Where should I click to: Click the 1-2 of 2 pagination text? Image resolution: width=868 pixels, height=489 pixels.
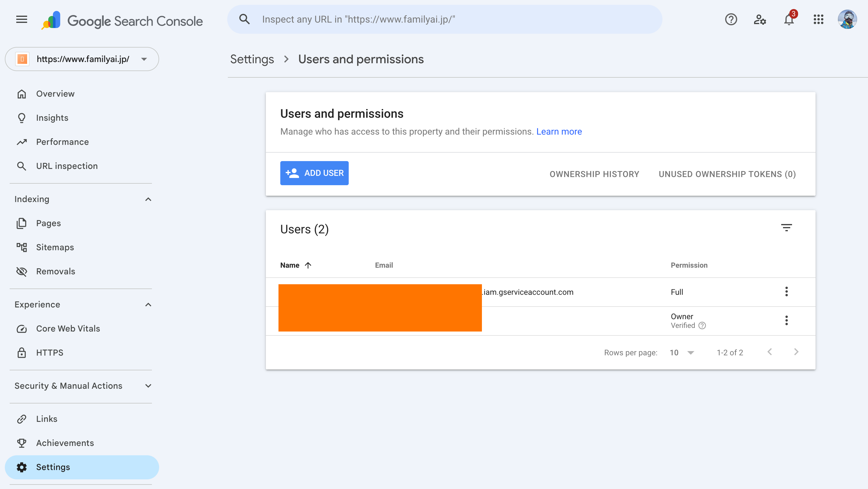(730, 353)
